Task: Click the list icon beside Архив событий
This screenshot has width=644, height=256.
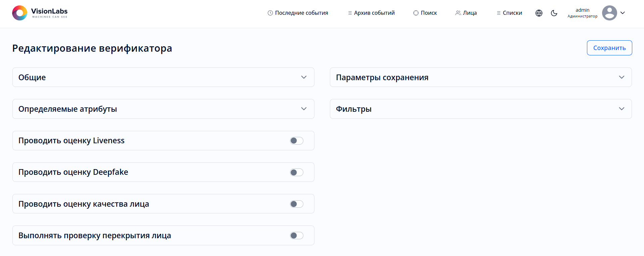Action: (350, 13)
